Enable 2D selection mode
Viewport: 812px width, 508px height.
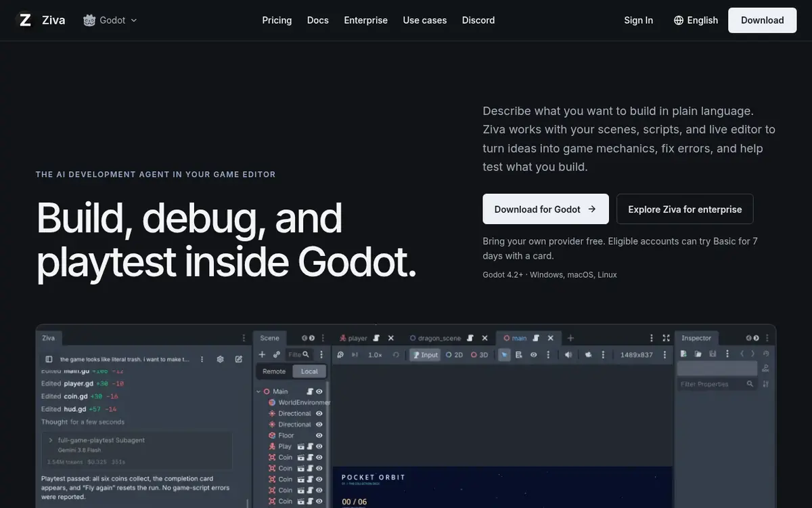[454, 355]
